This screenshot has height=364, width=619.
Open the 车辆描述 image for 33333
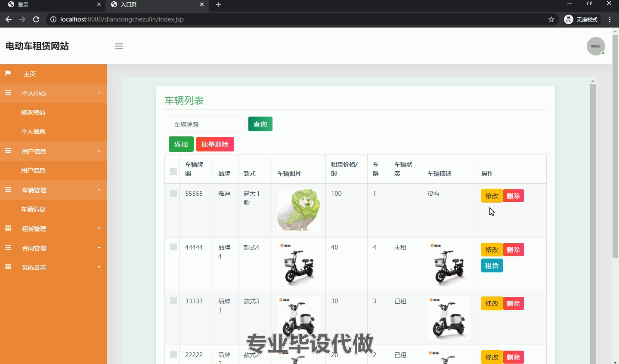449,318
